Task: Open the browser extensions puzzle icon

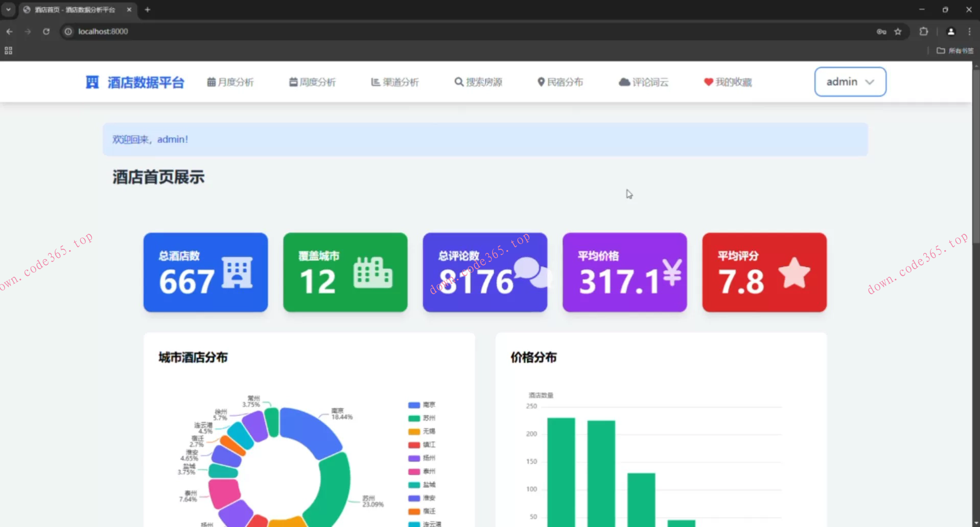Action: [923, 32]
